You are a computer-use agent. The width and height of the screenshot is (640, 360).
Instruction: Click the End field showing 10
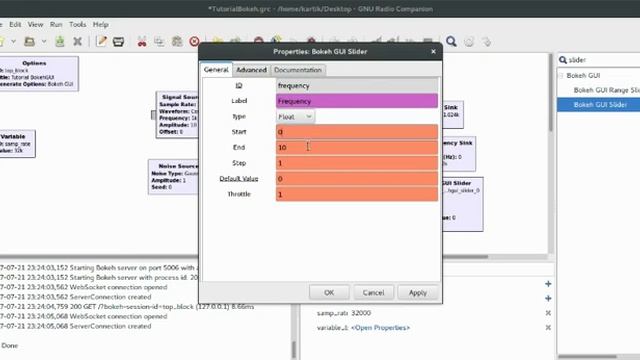click(357, 147)
